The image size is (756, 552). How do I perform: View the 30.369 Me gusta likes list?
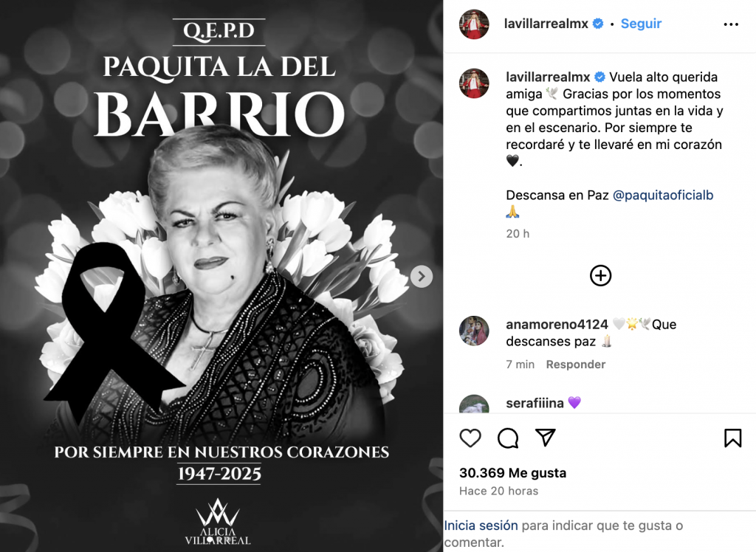coord(512,473)
